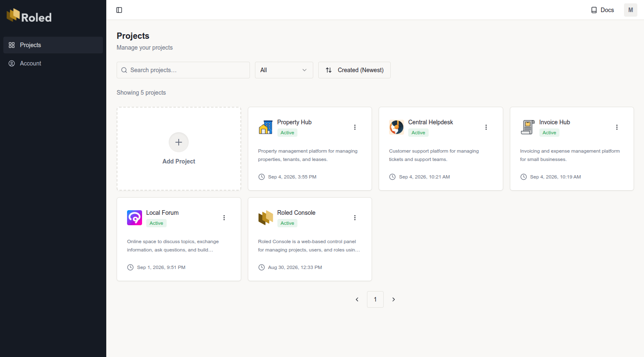This screenshot has width=644, height=357.
Task: Click the Manage your projects subtitle
Action: (145, 48)
